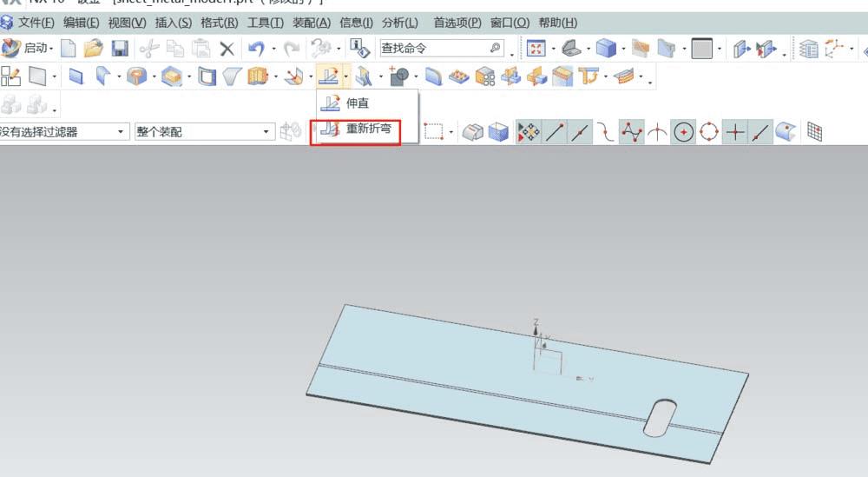
Task: Click the magnifier in the command finder box
Action: point(496,48)
